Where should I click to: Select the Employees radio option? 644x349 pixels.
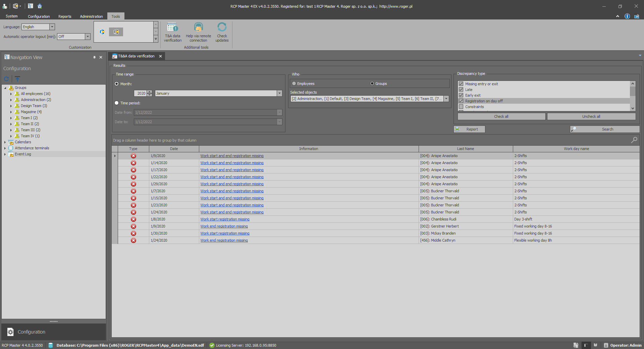coord(294,84)
